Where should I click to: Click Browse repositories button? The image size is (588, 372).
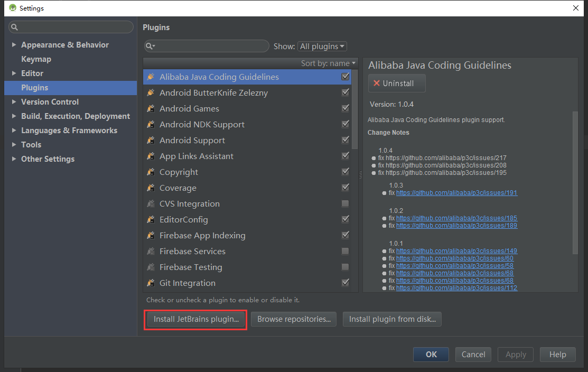point(294,319)
